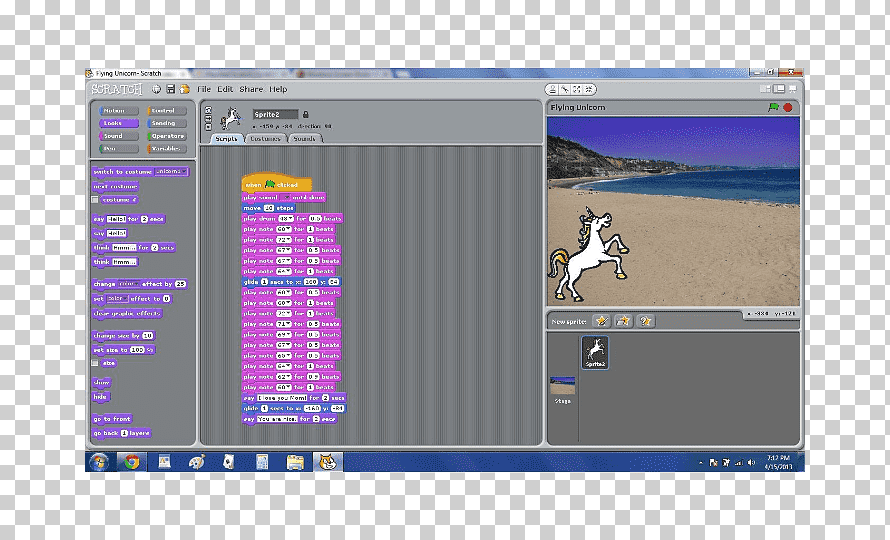
Task: Open the Help menu
Action: tap(278, 89)
